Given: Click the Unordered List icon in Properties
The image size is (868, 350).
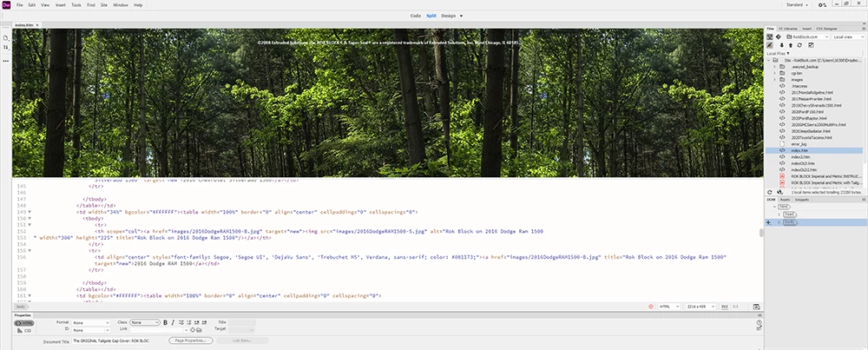Looking at the screenshot, I should [181, 322].
